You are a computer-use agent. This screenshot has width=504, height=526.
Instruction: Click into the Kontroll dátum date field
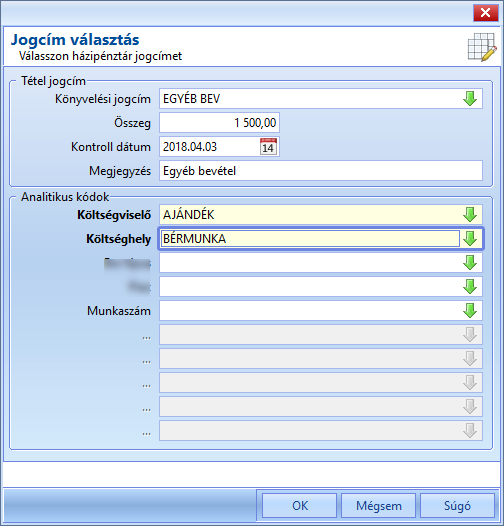coord(209,147)
